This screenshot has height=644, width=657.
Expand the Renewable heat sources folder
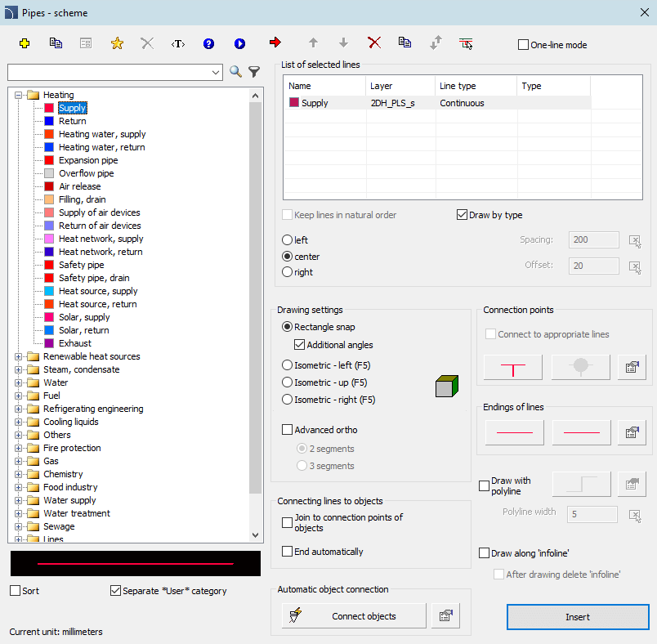(18, 356)
